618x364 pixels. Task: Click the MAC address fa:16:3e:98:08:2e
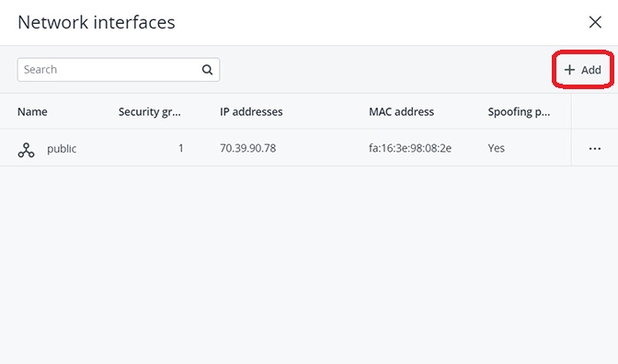coord(410,148)
